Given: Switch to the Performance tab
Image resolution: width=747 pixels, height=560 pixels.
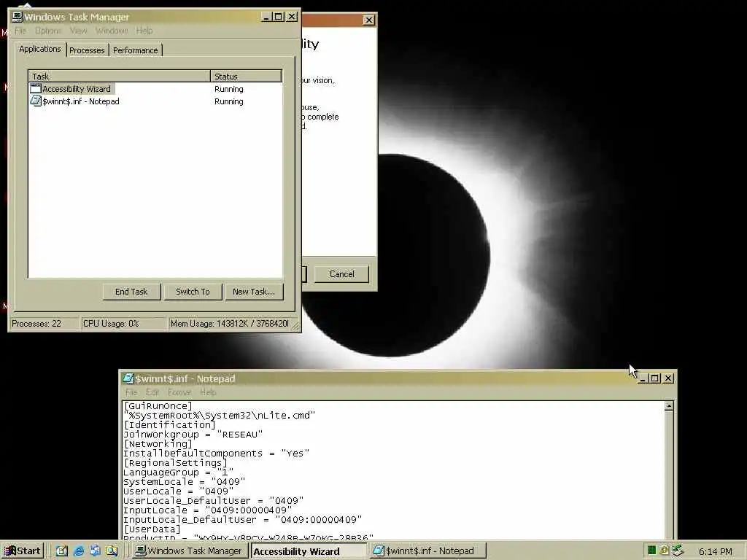Looking at the screenshot, I should (x=135, y=50).
